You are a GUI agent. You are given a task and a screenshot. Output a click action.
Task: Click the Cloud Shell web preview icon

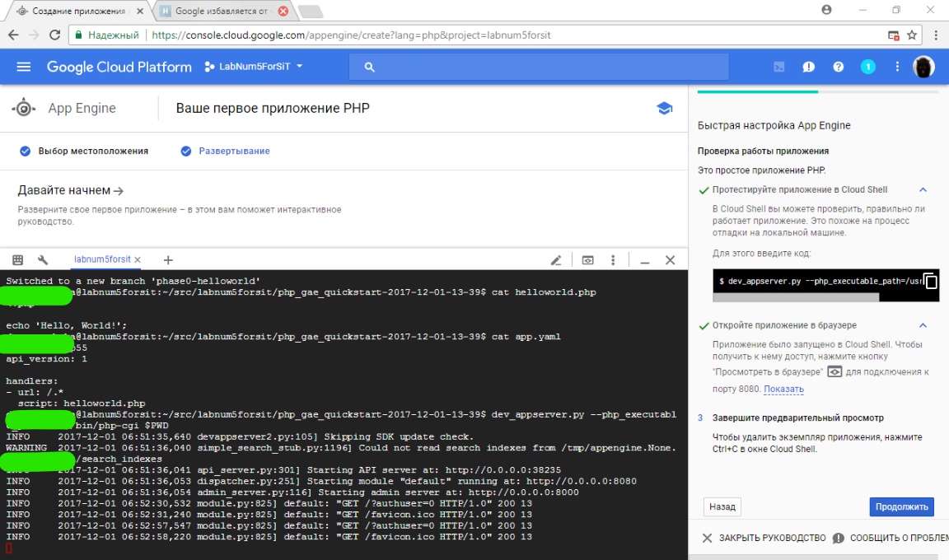click(587, 260)
